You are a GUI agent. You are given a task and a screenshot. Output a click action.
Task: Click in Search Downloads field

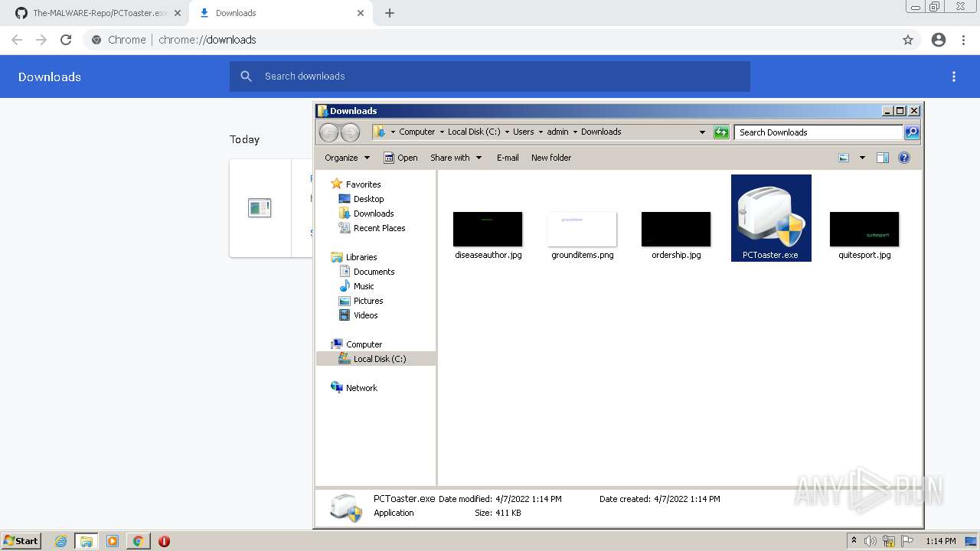click(818, 132)
